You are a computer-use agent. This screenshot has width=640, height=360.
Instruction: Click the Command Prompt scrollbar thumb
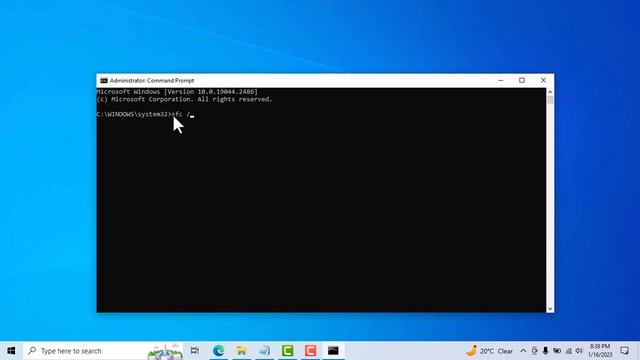(550, 100)
